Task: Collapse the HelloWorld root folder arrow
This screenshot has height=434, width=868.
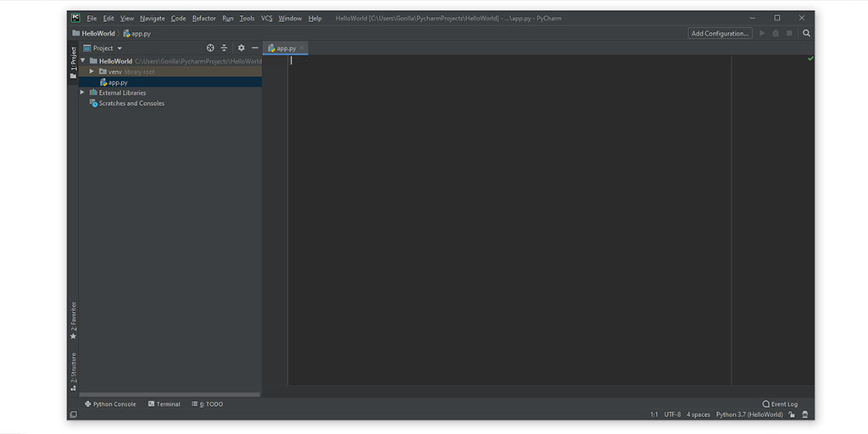Action: click(82, 61)
